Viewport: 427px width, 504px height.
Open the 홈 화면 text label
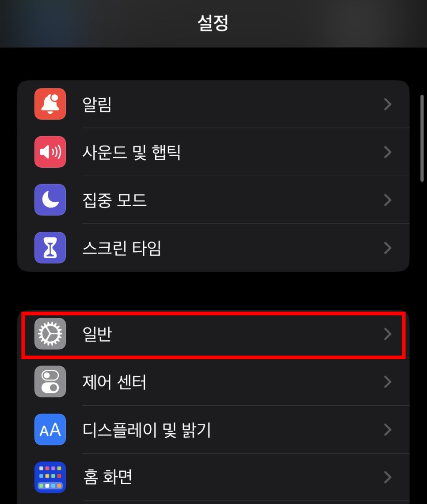point(107,477)
